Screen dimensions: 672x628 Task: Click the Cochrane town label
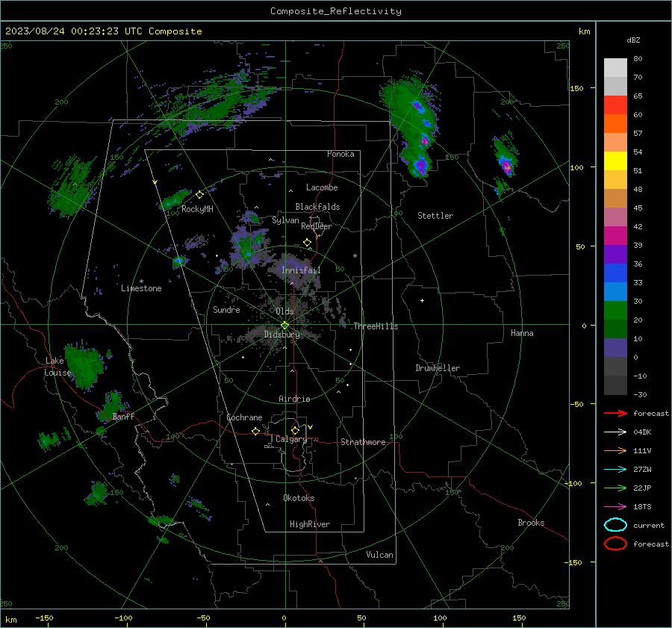(x=244, y=417)
